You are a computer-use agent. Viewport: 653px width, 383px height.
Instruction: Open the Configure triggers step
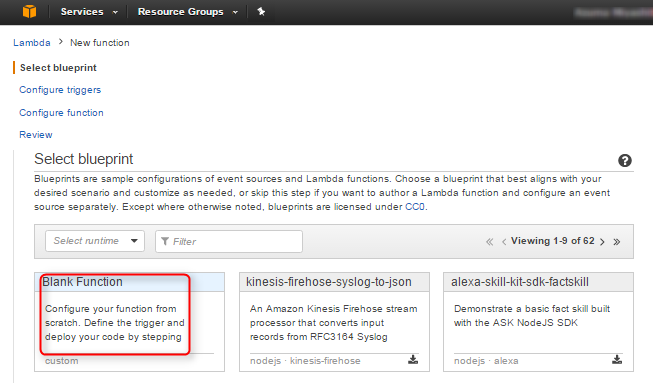point(60,90)
